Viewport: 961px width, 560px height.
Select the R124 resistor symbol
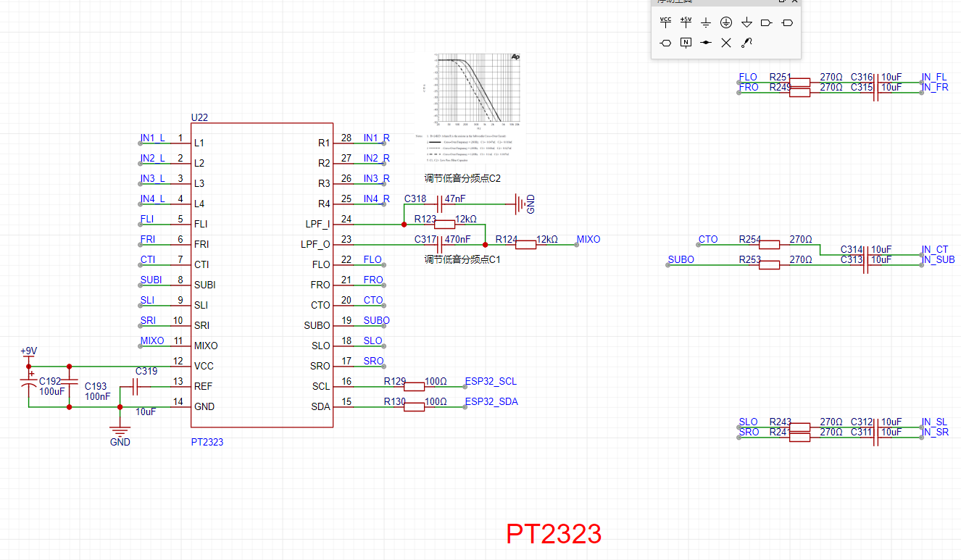pyautogui.click(x=525, y=245)
